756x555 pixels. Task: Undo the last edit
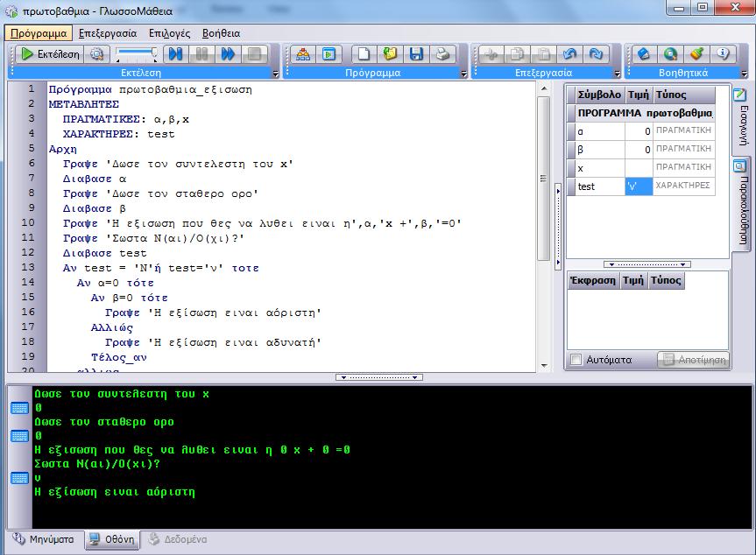coord(569,54)
